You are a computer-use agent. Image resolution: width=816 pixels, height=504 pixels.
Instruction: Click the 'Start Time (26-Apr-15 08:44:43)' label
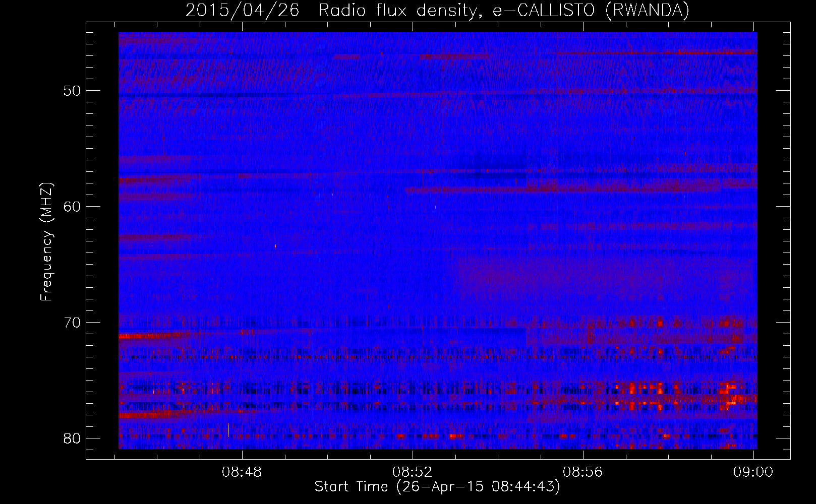(x=437, y=487)
